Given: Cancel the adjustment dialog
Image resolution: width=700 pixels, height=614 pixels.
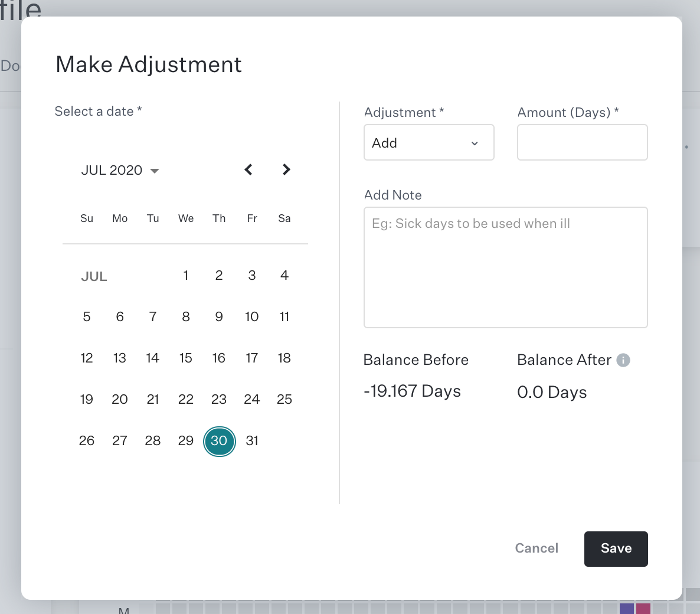Looking at the screenshot, I should point(536,548).
